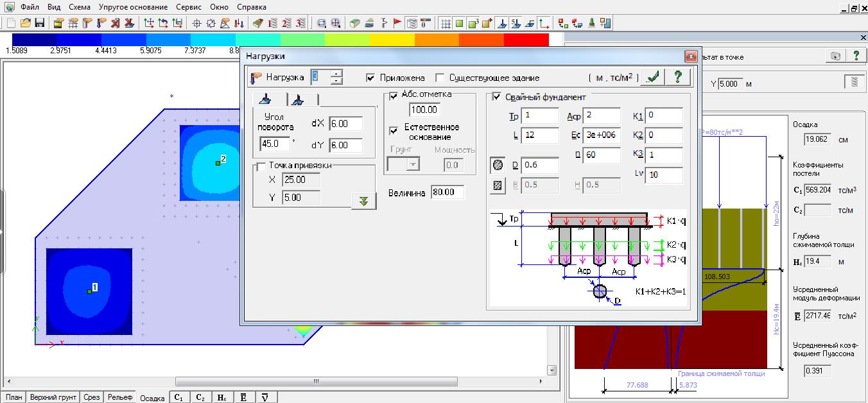
Task: Increase the Нагрузка number with up arrow
Action: (x=336, y=74)
